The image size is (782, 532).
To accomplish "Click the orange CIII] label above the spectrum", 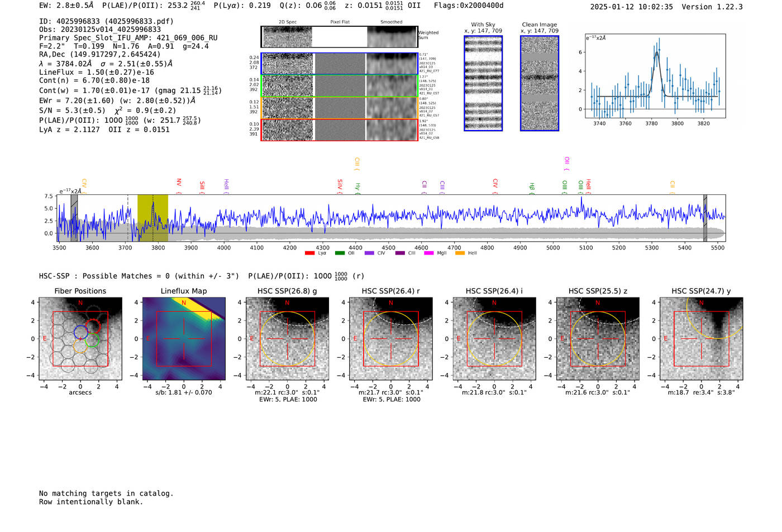I will [x=356, y=164].
